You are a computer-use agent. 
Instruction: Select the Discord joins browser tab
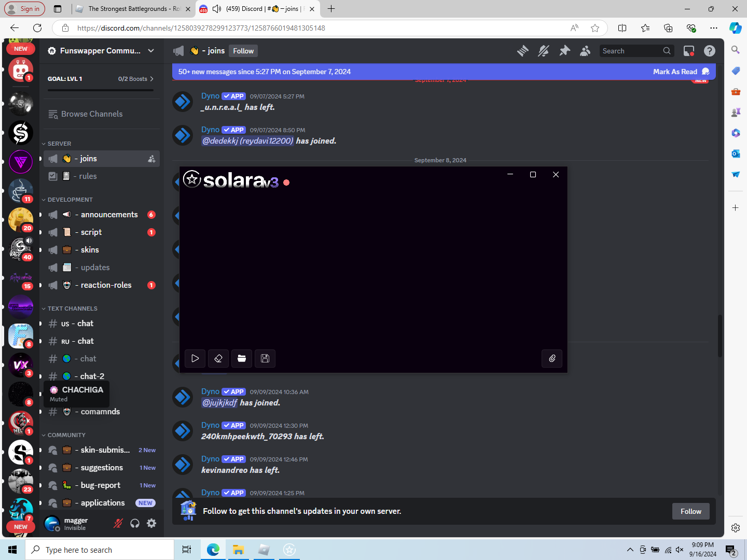[258, 9]
